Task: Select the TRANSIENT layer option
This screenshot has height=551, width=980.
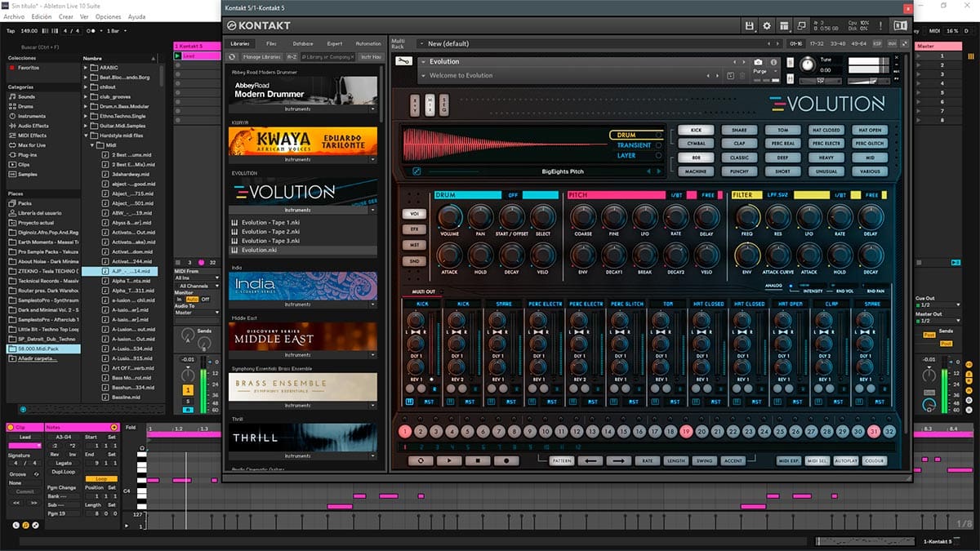Action: 636,145
